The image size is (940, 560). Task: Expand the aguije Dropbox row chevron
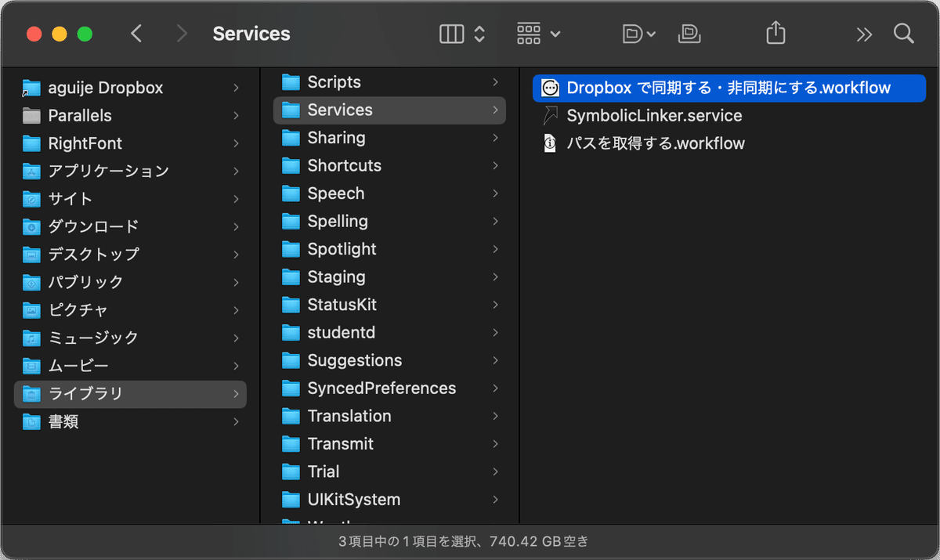236,89
